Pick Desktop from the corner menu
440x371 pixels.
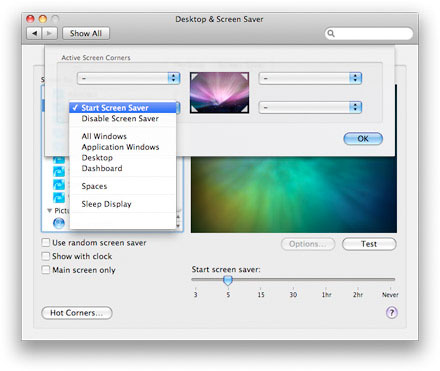123,158
